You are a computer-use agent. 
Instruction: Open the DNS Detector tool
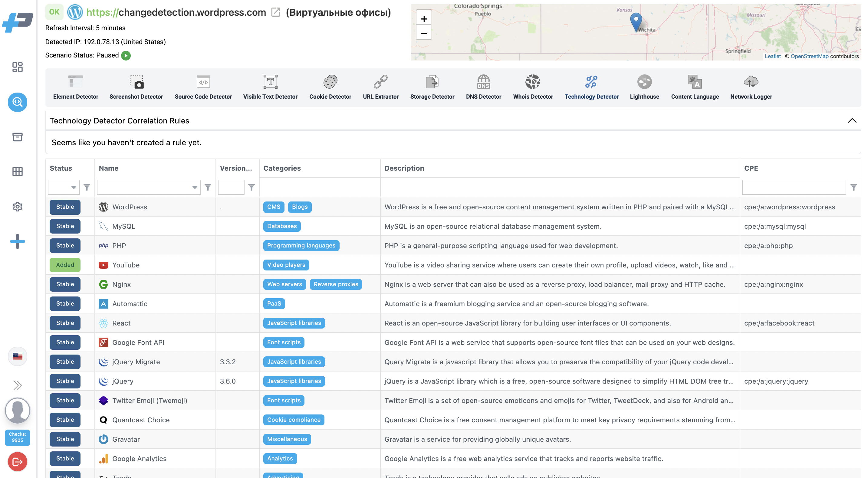tap(484, 87)
